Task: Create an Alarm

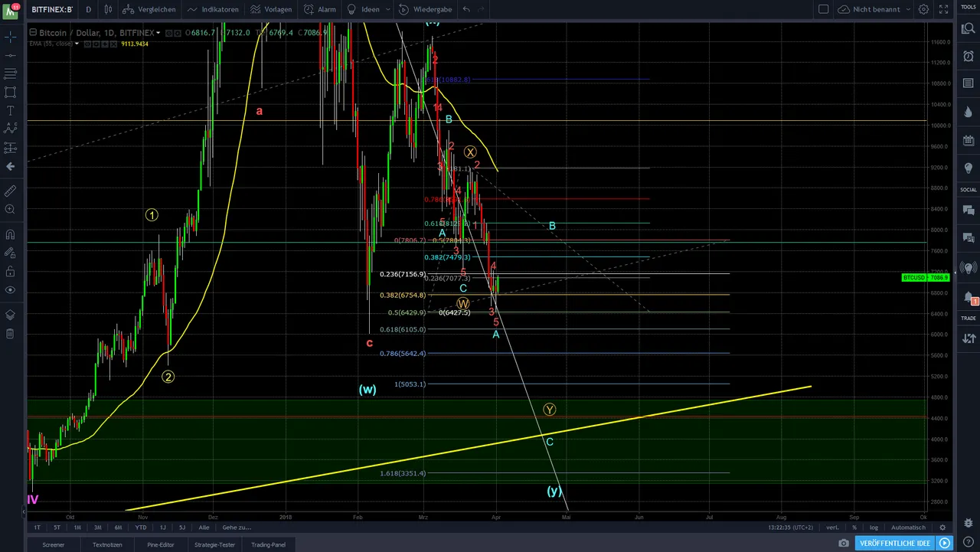Action: [x=319, y=9]
